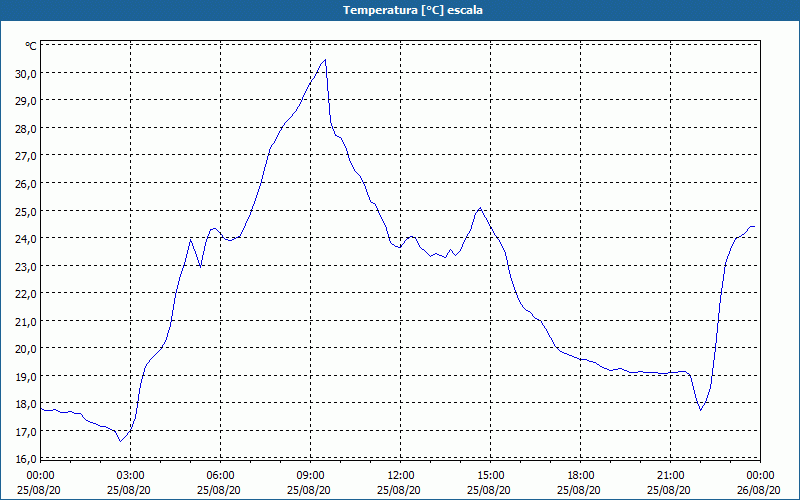Select the 25,0 y-axis label

coord(27,211)
